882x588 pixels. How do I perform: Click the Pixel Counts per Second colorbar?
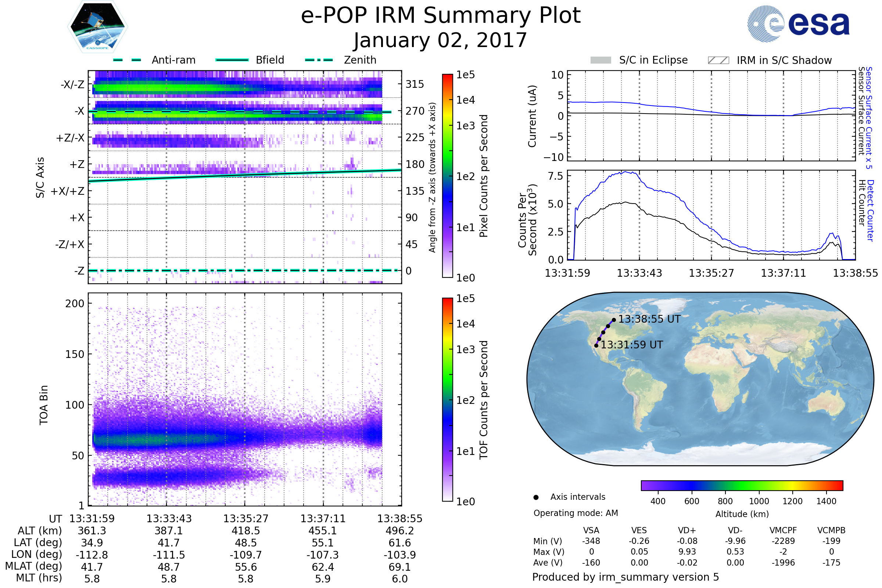(447, 176)
